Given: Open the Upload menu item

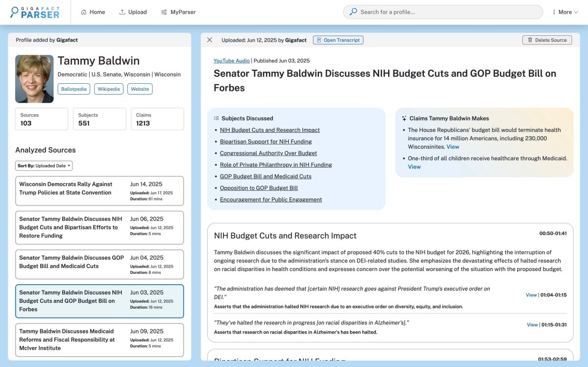Looking at the screenshot, I should click(133, 12).
